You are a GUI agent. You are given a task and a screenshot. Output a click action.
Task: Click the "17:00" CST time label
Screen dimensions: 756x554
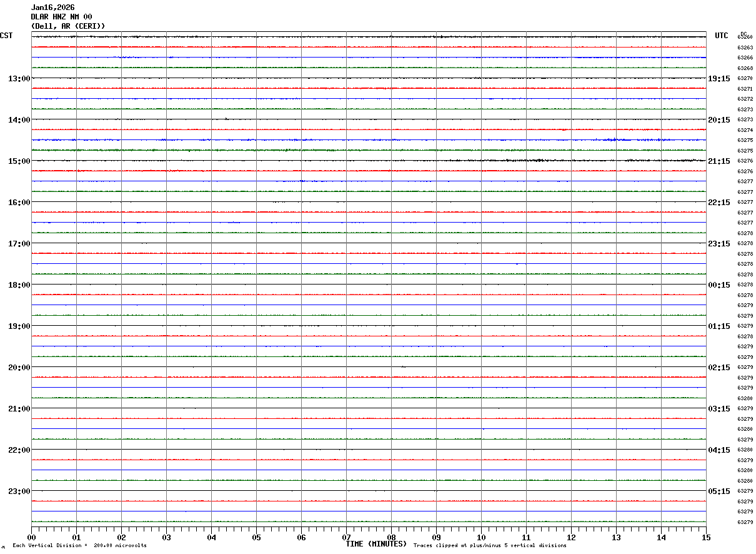19,243
